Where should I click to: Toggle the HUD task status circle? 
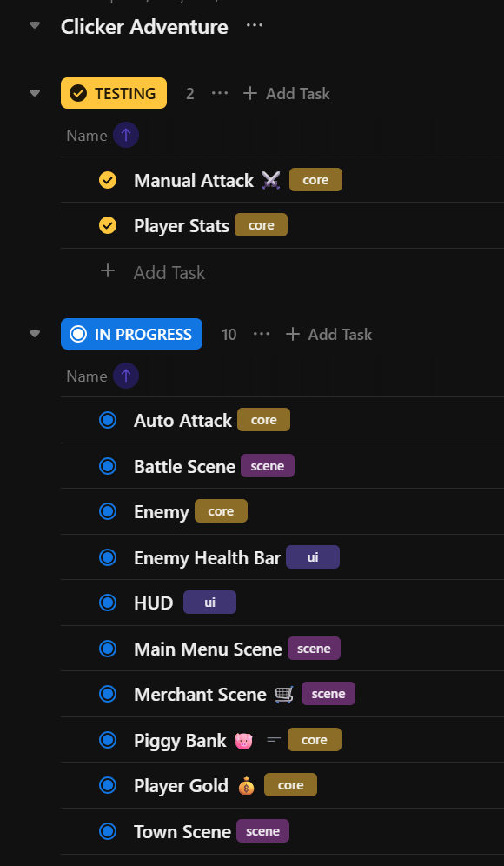pos(108,603)
